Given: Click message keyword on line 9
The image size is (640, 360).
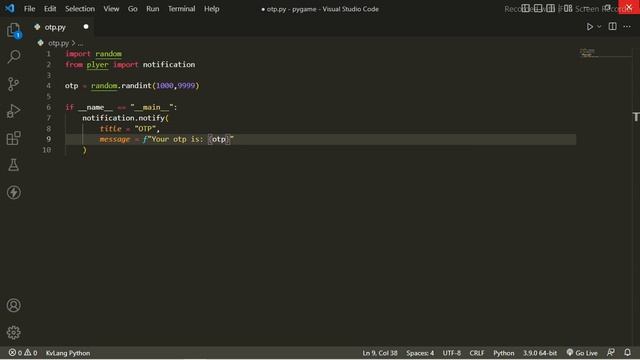Looking at the screenshot, I should pos(115,139).
